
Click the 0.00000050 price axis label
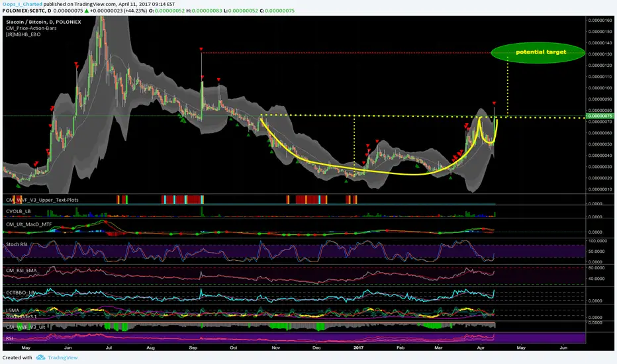tap(600, 144)
